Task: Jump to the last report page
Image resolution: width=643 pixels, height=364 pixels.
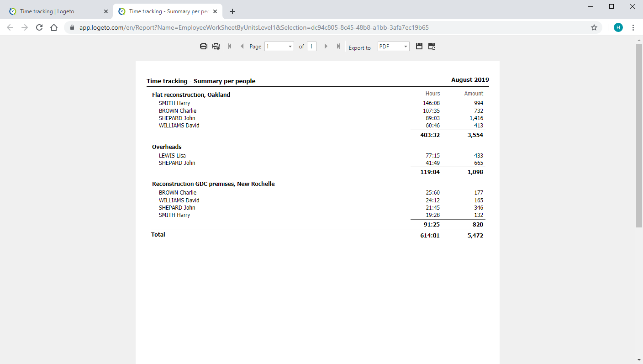Action: (338, 46)
